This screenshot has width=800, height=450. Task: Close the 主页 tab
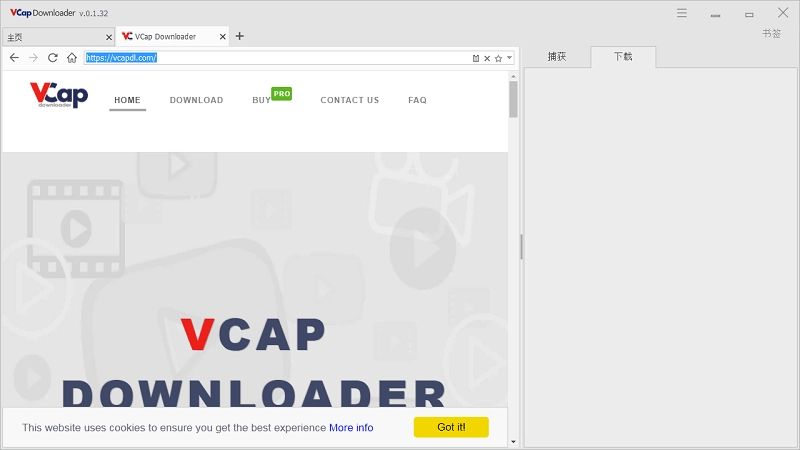pyautogui.click(x=109, y=37)
